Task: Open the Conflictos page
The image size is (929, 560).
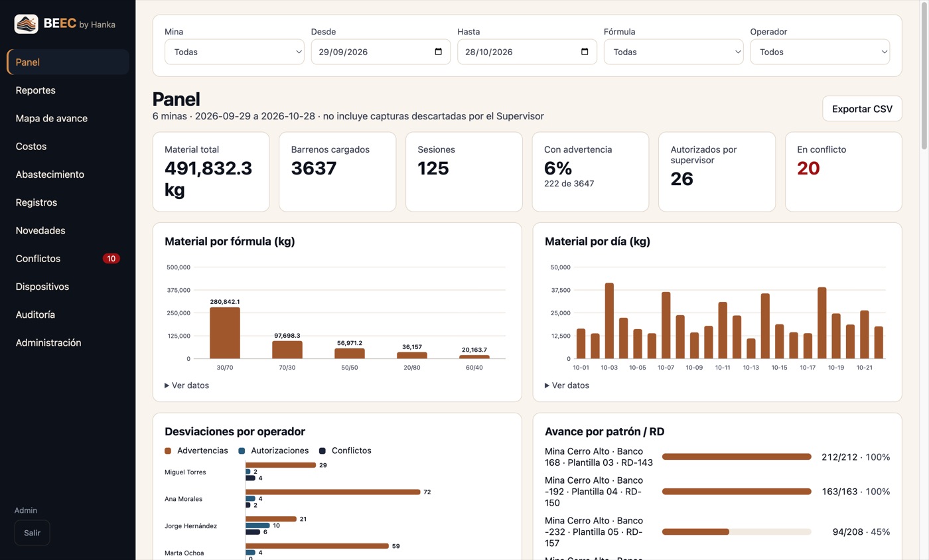Action: tap(68, 259)
